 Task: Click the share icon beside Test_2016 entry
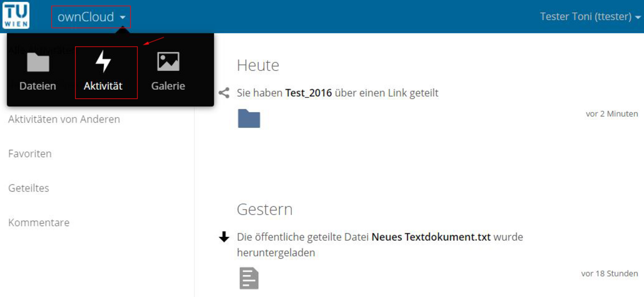(x=224, y=93)
